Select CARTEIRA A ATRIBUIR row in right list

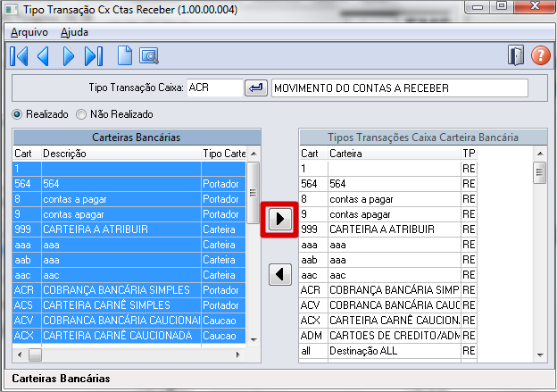tap(388, 229)
